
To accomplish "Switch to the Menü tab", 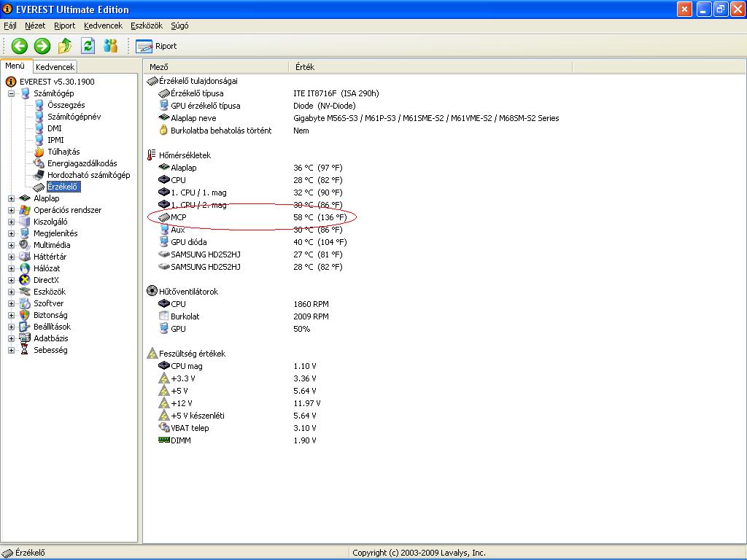I will coord(15,66).
